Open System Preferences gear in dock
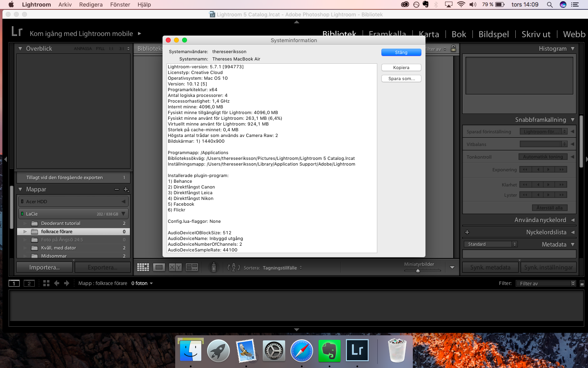The image size is (588, 368). pyautogui.click(x=274, y=350)
